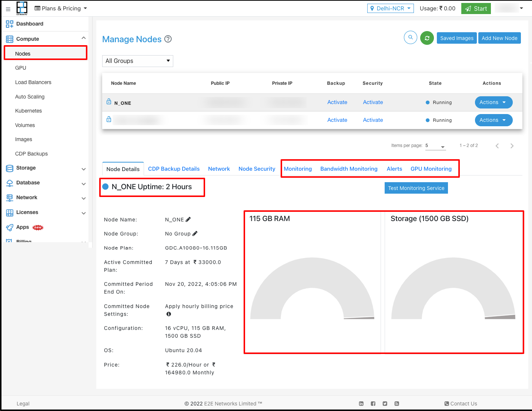The height and width of the screenshot is (411, 532).
Task: Expand the Licenses section
Action: [x=84, y=213]
